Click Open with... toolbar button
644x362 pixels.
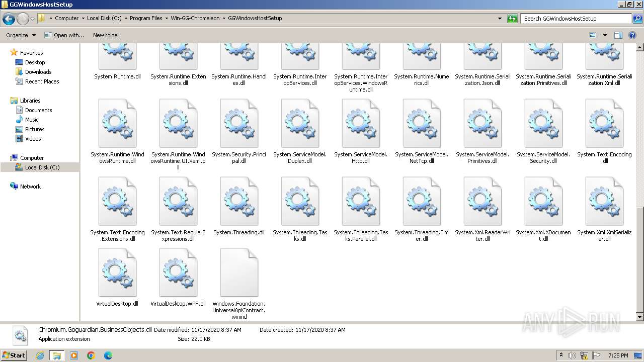[x=64, y=35]
